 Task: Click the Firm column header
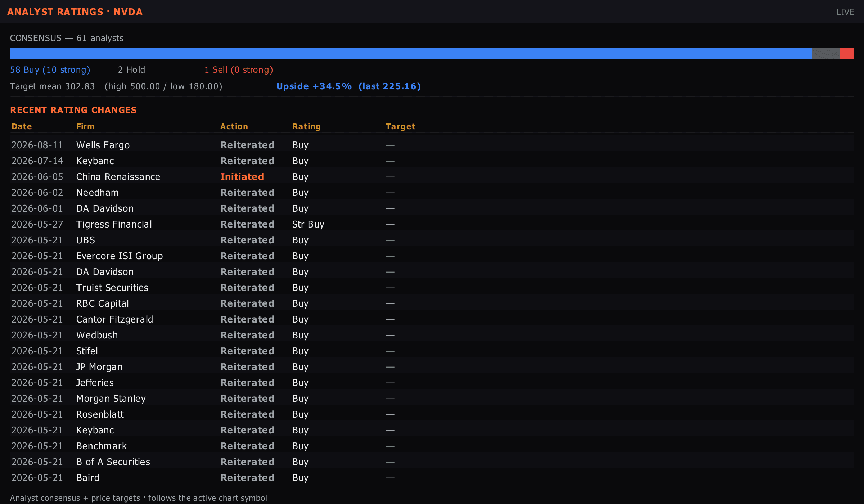tap(85, 127)
